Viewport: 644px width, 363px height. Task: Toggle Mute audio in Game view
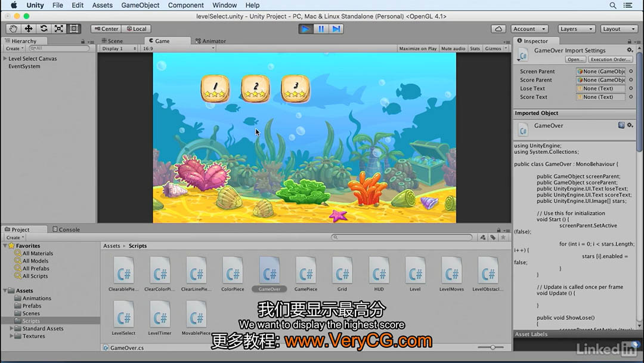click(453, 48)
